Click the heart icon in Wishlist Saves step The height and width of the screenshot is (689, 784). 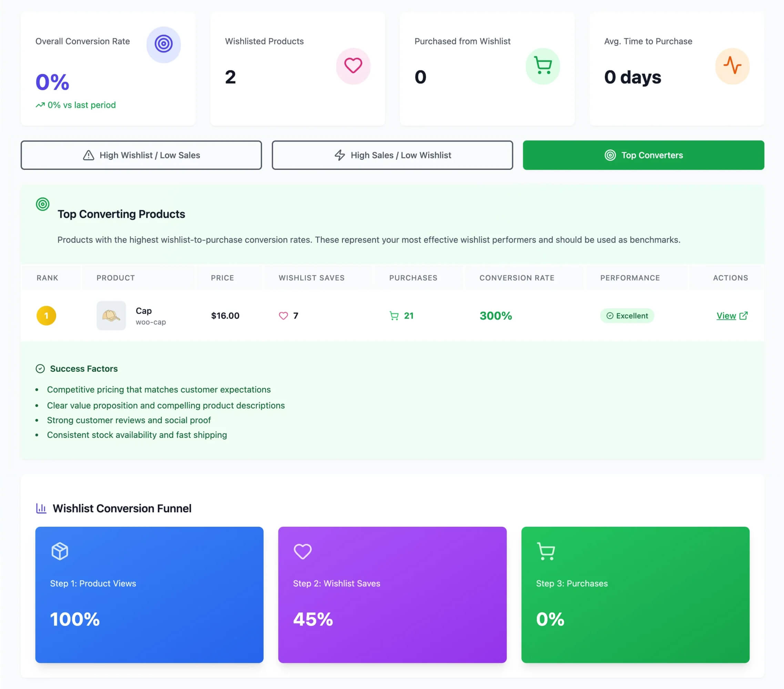click(x=302, y=551)
